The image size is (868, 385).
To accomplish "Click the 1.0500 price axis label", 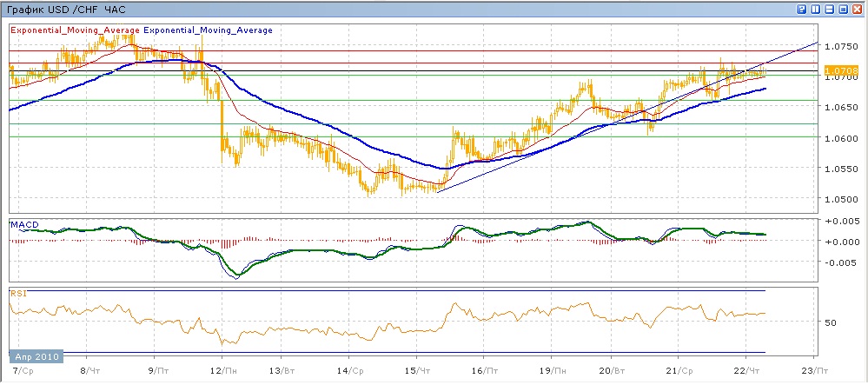I will coord(839,199).
